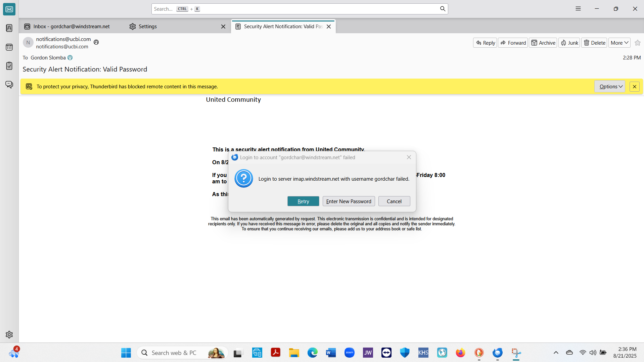Open Thunderbird settings gear in sidebar
This screenshot has width=644, height=362.
pos(9,334)
